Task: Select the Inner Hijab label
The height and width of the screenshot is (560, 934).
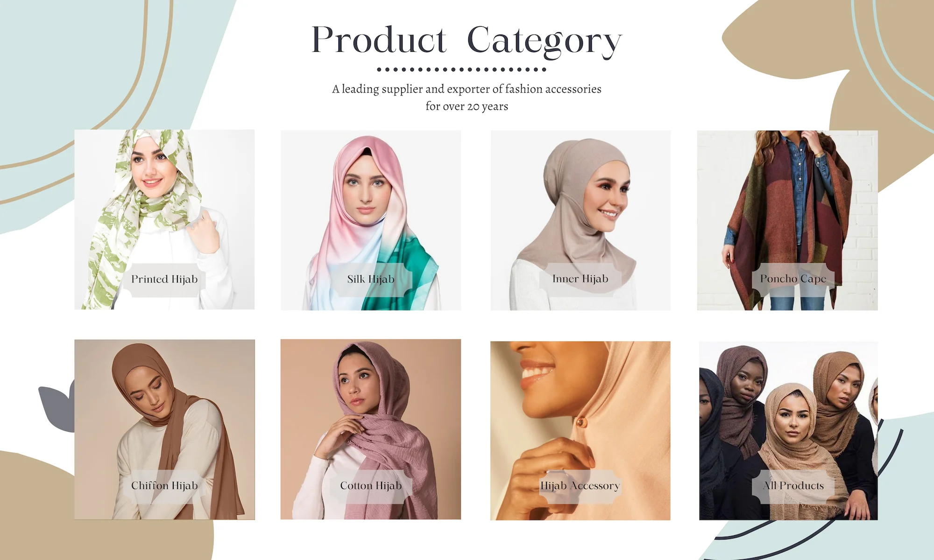Action: pyautogui.click(x=580, y=279)
